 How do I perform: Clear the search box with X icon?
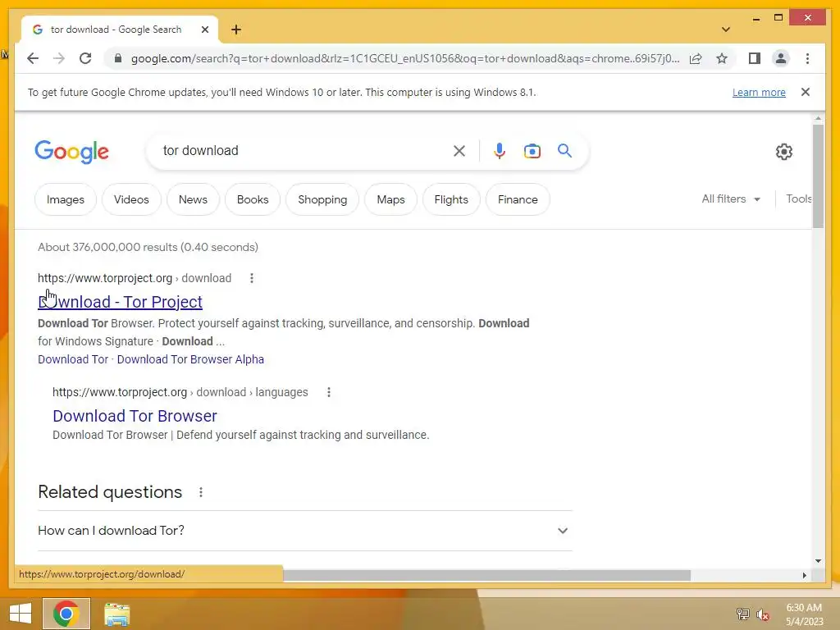pyautogui.click(x=459, y=151)
